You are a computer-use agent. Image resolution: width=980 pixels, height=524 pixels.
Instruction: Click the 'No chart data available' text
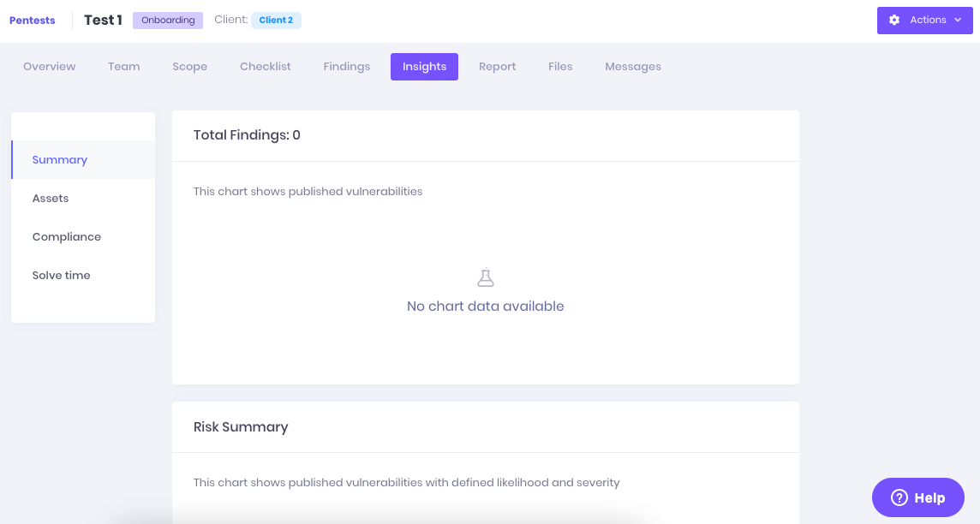pyautogui.click(x=486, y=306)
